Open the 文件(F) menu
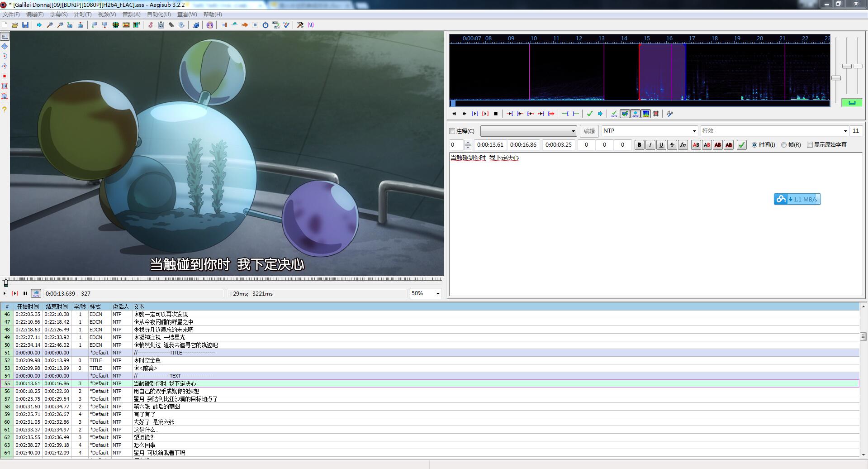Viewport: 868px width, 469px height. 11,14
